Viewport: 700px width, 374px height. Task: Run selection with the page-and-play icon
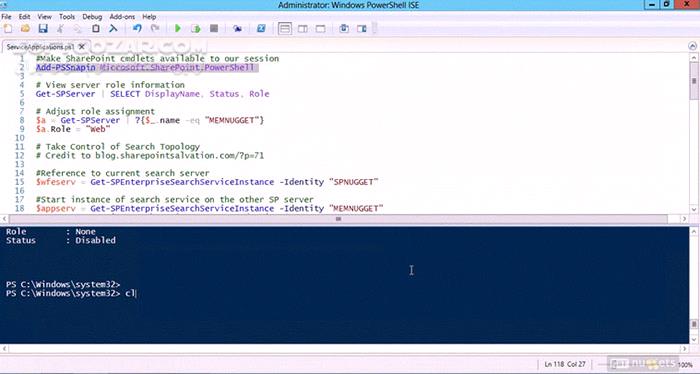[196, 29]
